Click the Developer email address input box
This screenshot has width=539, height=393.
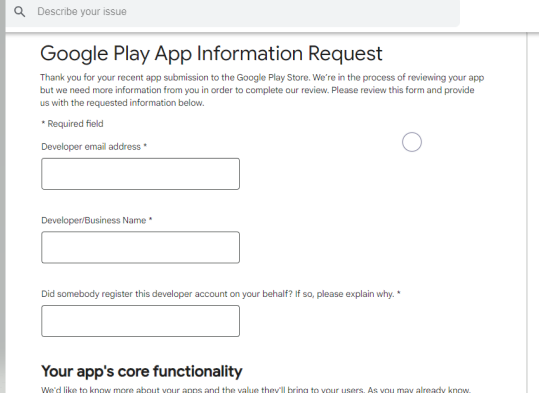click(x=140, y=174)
